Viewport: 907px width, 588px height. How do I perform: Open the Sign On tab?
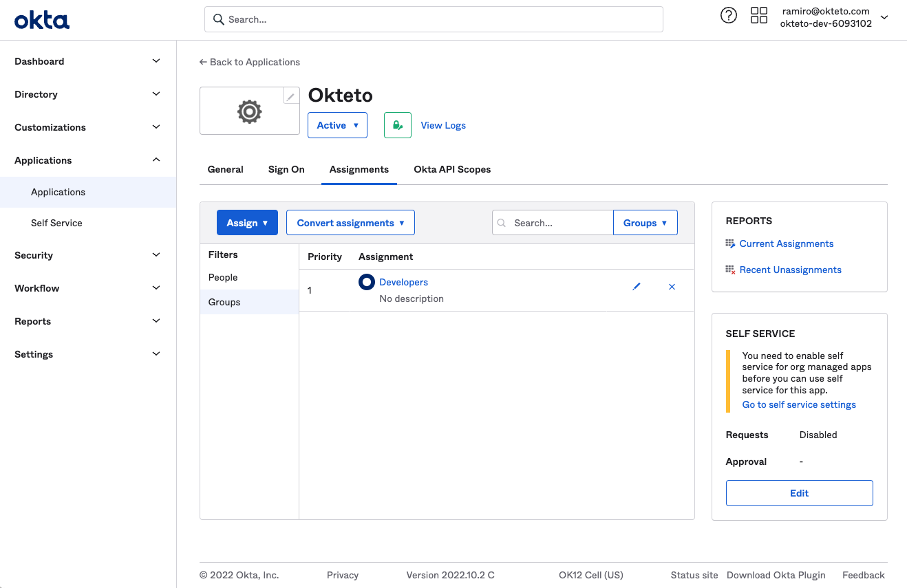tap(286, 169)
